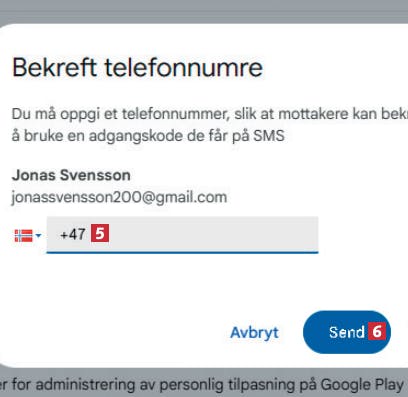Image resolution: width=408 pixels, height=397 pixels.
Task: Click the word 'telefonnummer' in description
Action: (x=176, y=114)
